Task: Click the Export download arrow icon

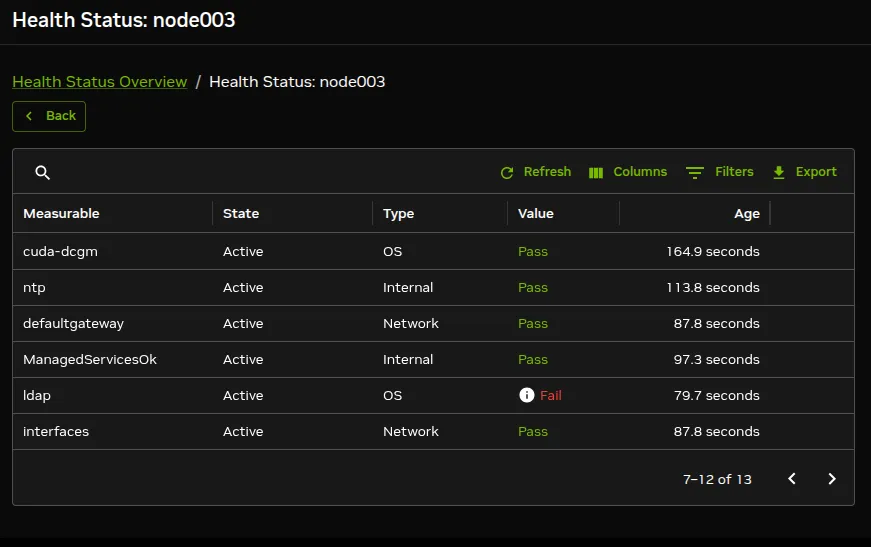Action: point(779,173)
